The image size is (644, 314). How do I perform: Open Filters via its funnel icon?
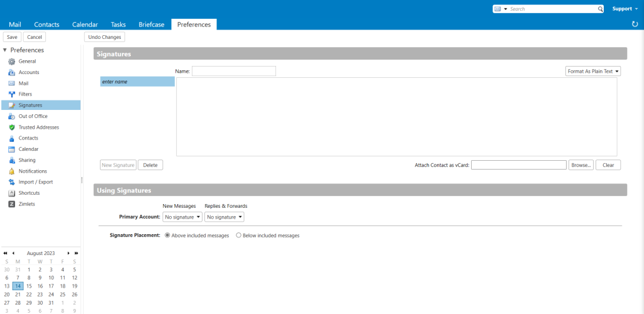(11, 94)
